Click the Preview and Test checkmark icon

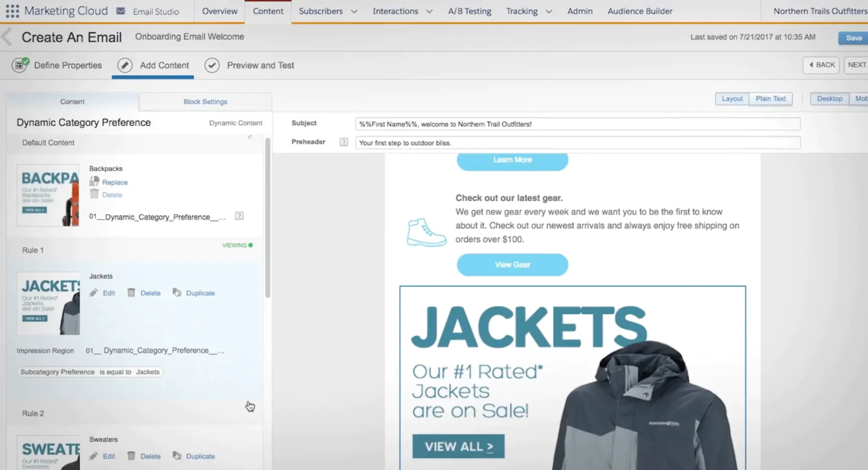click(212, 65)
